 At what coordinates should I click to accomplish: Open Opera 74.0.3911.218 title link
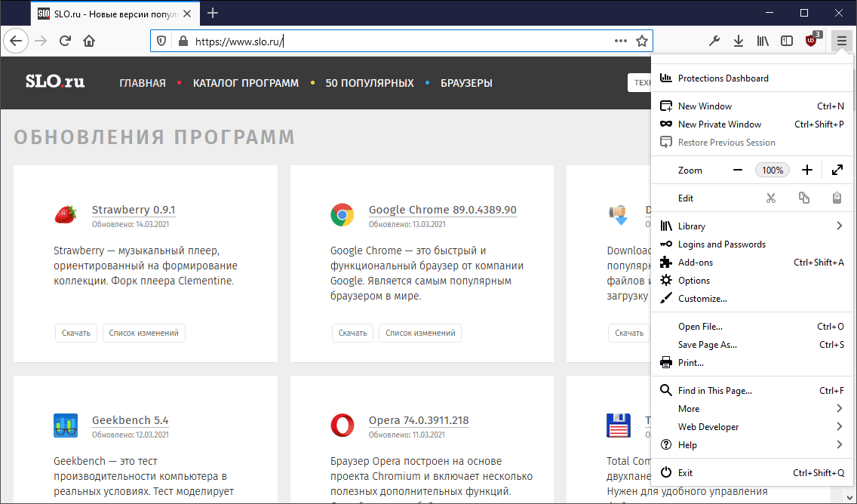(x=419, y=420)
